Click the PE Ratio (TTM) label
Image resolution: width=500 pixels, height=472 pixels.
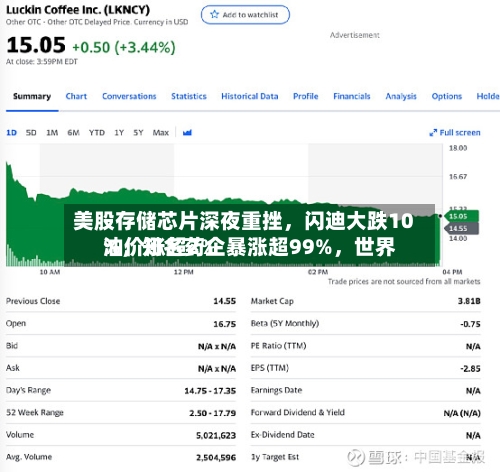click(278, 346)
